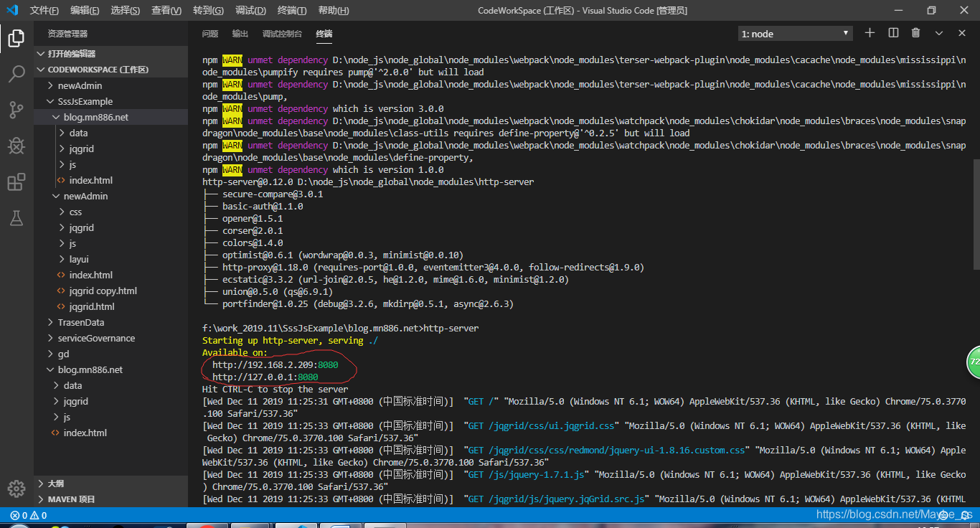
Task: Switch to the 调试控制台 panel tab
Action: coord(282,34)
